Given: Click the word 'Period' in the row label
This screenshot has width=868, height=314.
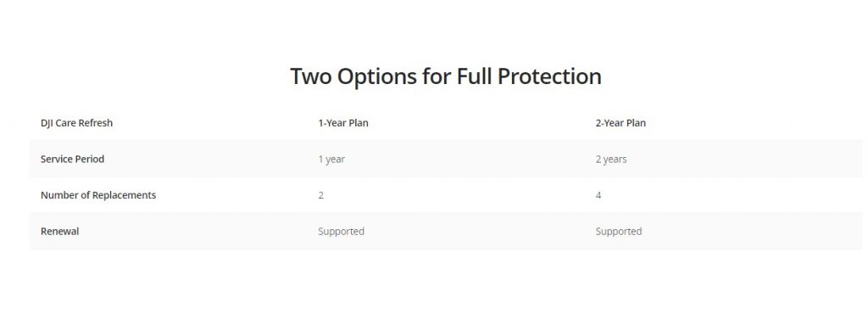Looking at the screenshot, I should click(90, 159).
